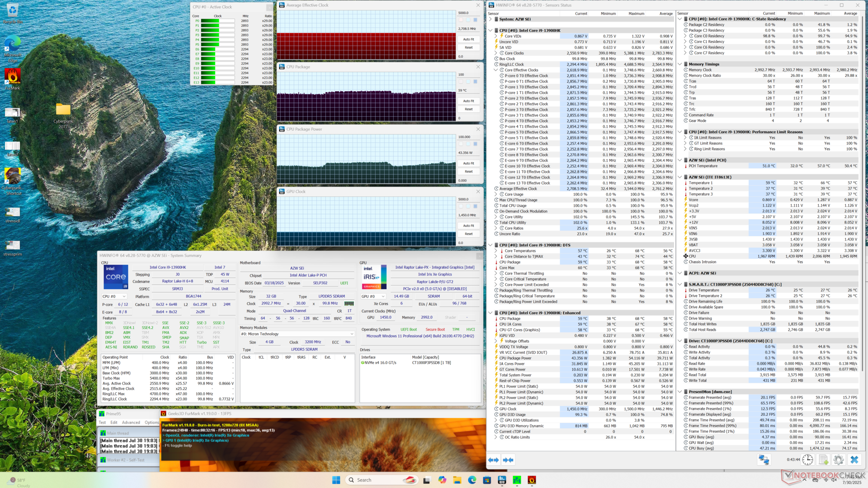This screenshot has height=488, width=868.
Task: Select the Main thread child window in Prime95
Action: [129, 433]
